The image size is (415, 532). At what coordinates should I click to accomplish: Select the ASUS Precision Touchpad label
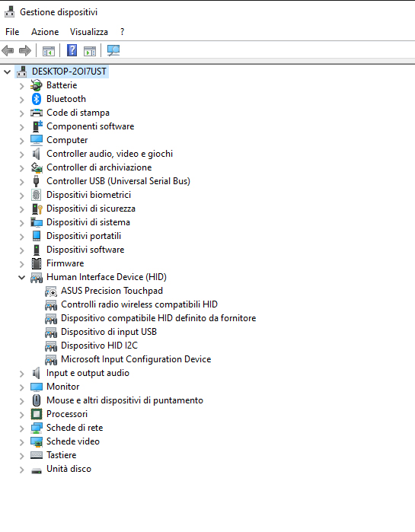coord(112,291)
